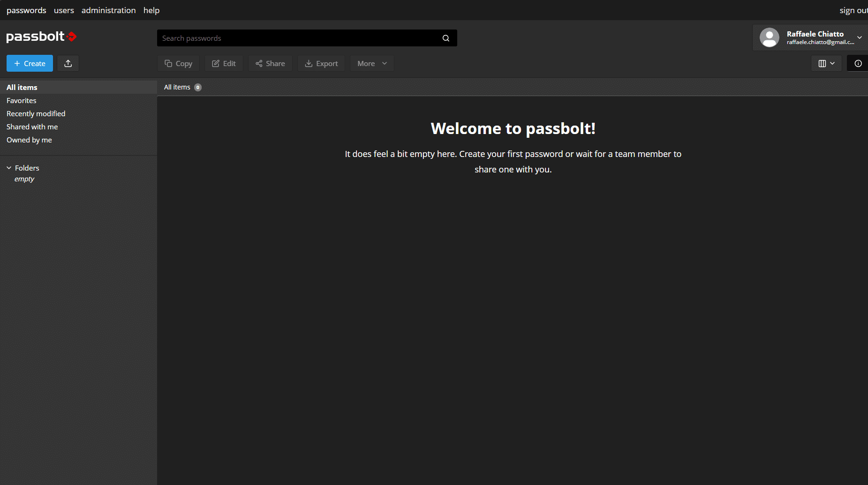The width and height of the screenshot is (868, 485).
Task: Open the info details panel icon
Action: point(858,63)
